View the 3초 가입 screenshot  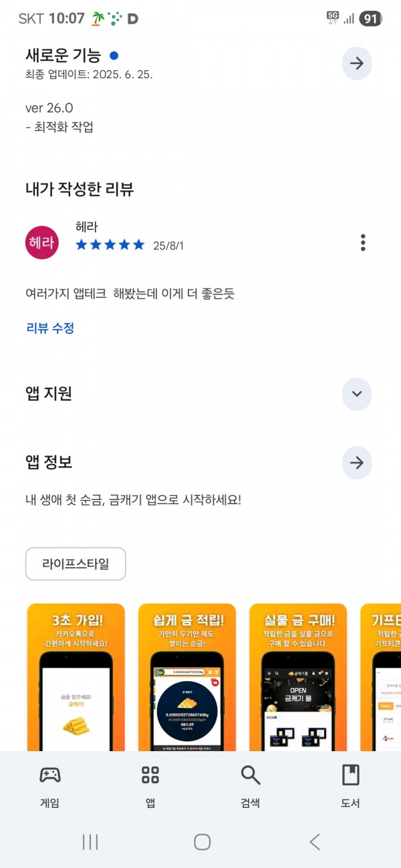[x=76, y=677]
